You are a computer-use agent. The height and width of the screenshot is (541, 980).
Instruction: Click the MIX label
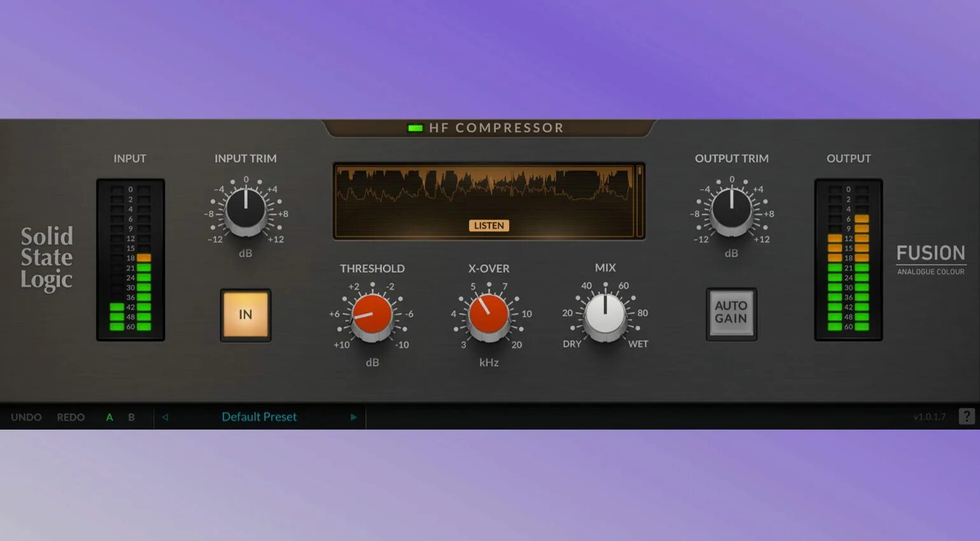point(605,268)
